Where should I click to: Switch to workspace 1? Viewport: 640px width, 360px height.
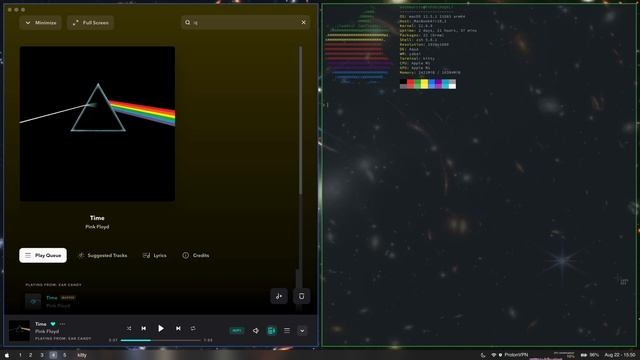click(20, 355)
